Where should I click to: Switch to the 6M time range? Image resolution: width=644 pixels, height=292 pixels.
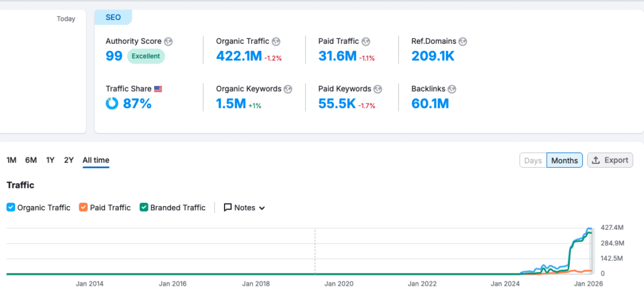(x=31, y=160)
